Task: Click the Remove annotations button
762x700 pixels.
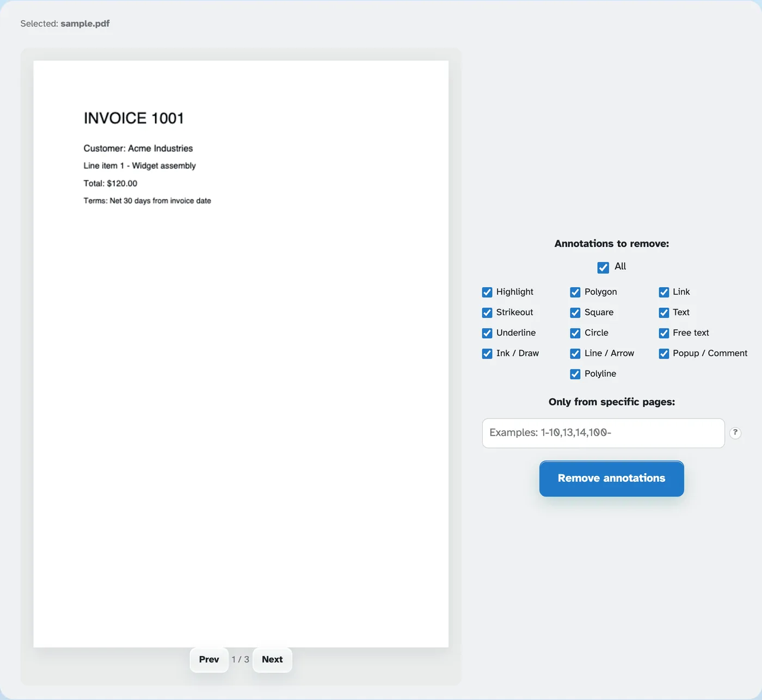Action: click(x=612, y=479)
